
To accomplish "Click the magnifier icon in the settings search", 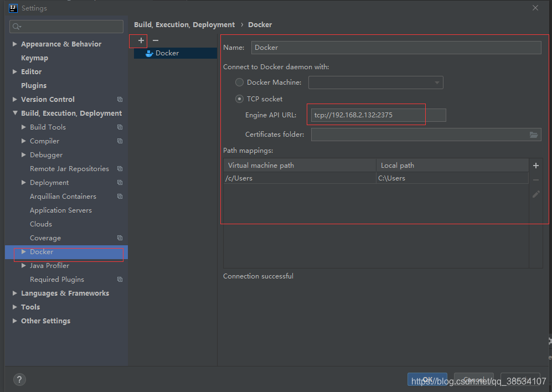I will pyautogui.click(x=15, y=26).
